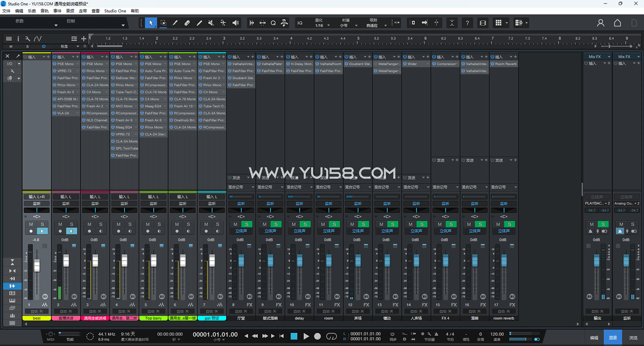The height and width of the screenshot is (346, 644).
Task: Click timeline ruler at bar 4
Action: click(x=291, y=39)
